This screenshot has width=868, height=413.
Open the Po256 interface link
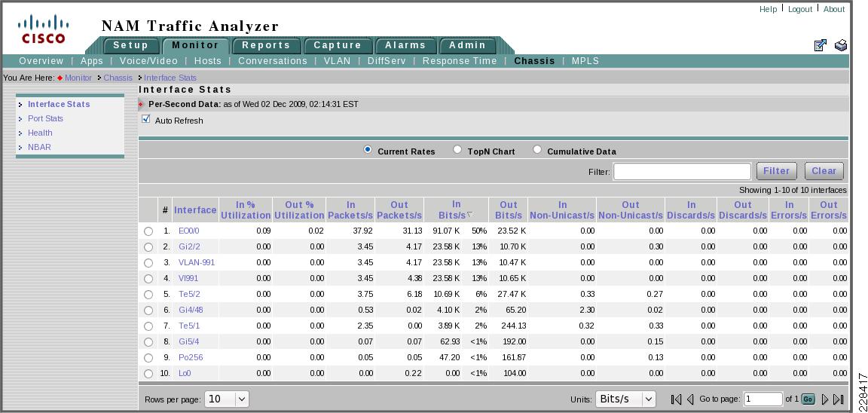191,357
